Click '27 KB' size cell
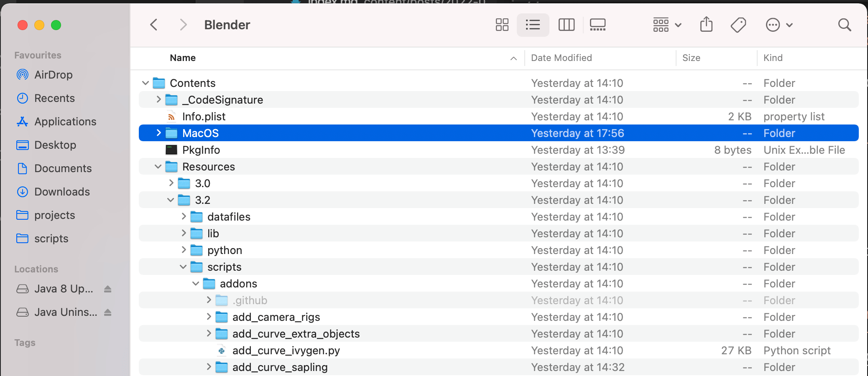 pyautogui.click(x=736, y=351)
